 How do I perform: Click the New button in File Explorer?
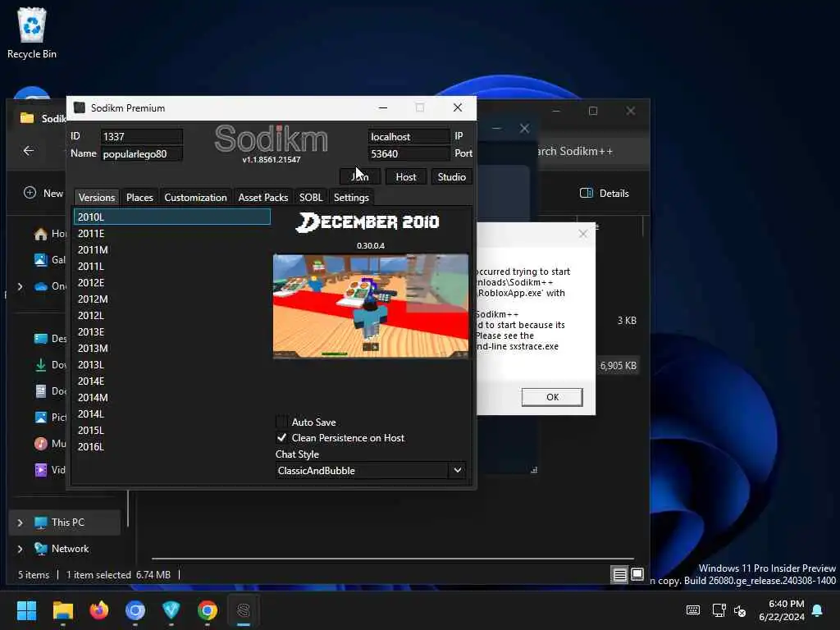43,193
